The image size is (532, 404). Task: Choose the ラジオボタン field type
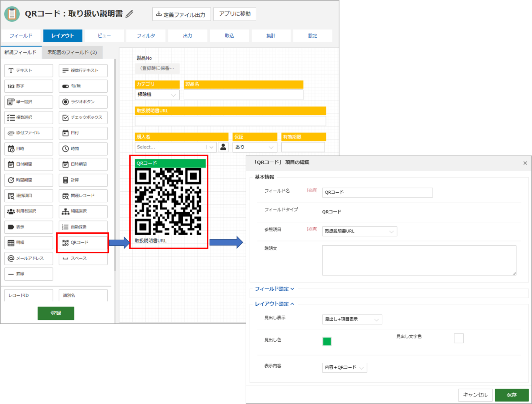coord(83,102)
